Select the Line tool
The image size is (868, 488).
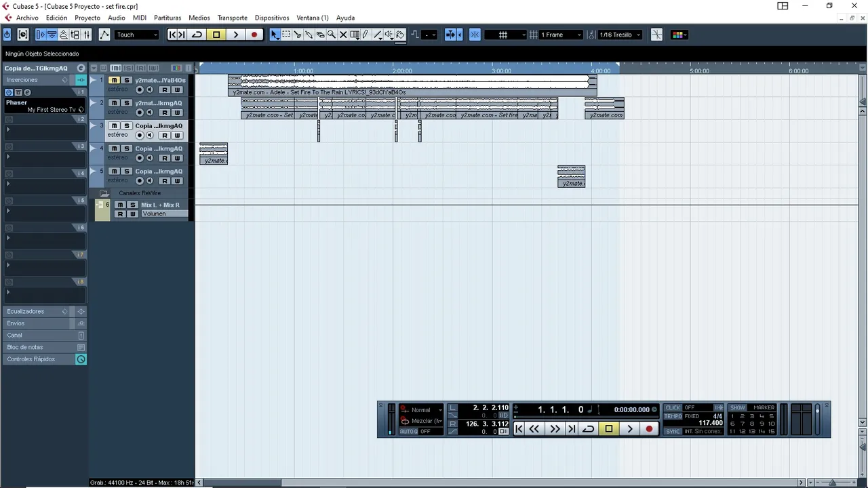(x=378, y=35)
